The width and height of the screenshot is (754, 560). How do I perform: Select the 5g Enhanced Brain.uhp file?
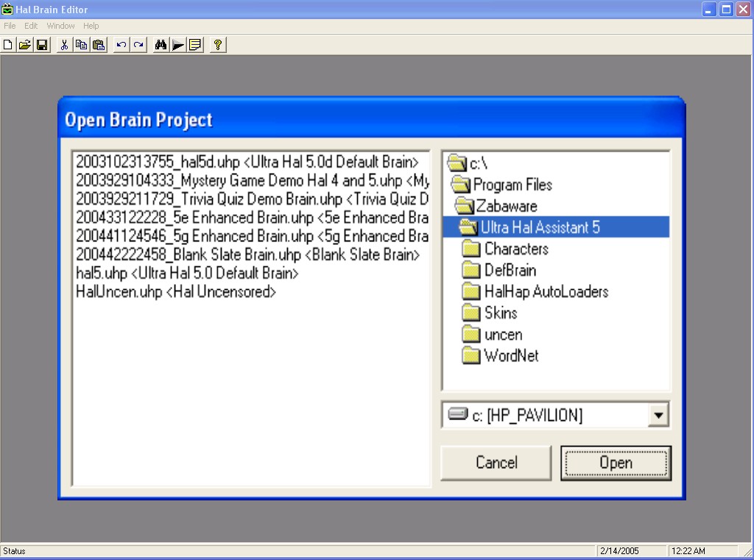(252, 236)
